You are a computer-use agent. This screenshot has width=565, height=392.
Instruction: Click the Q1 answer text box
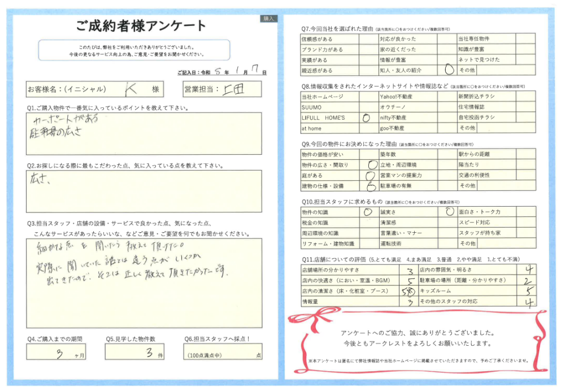(144, 133)
